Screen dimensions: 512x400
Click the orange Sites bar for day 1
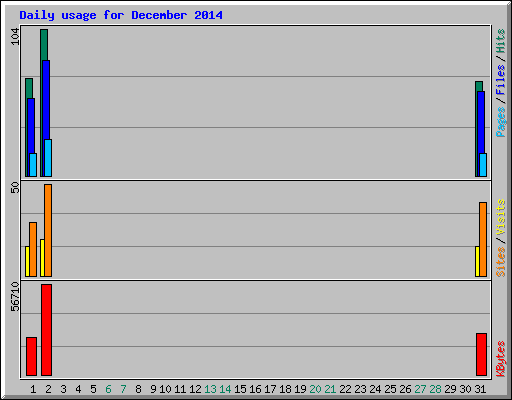point(33,249)
